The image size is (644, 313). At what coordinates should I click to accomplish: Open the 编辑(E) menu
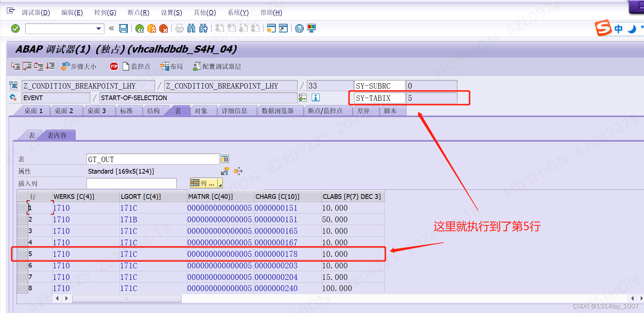pyautogui.click(x=72, y=13)
